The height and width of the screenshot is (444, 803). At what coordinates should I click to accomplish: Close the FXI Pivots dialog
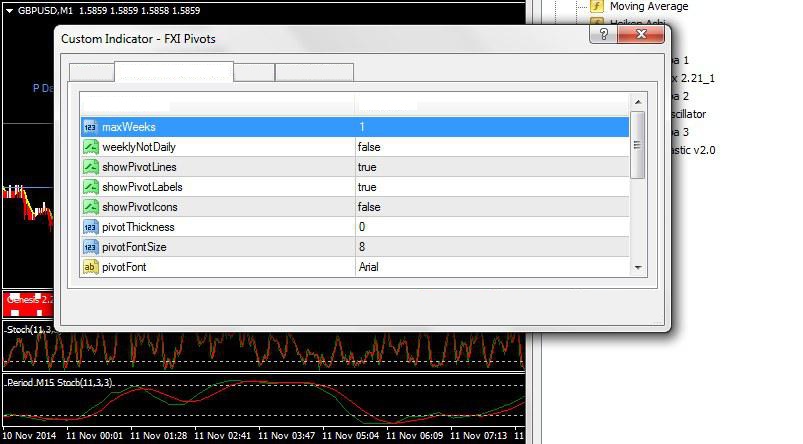641,34
